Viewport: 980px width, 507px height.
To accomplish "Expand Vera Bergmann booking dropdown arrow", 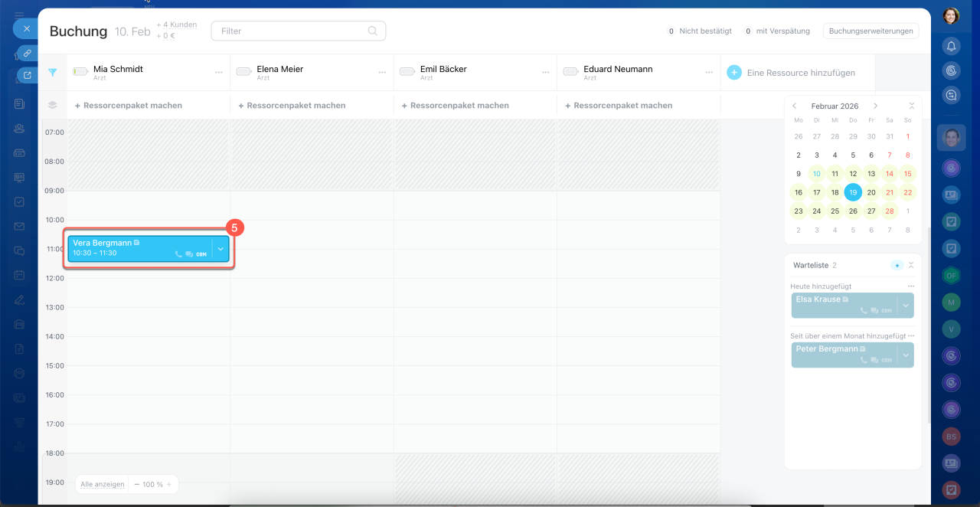I will [x=220, y=248].
